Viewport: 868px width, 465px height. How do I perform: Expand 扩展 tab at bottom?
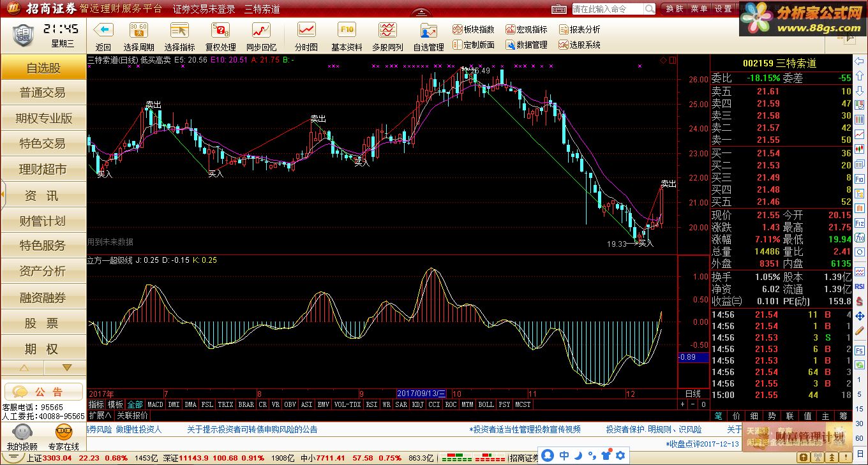tap(100, 415)
